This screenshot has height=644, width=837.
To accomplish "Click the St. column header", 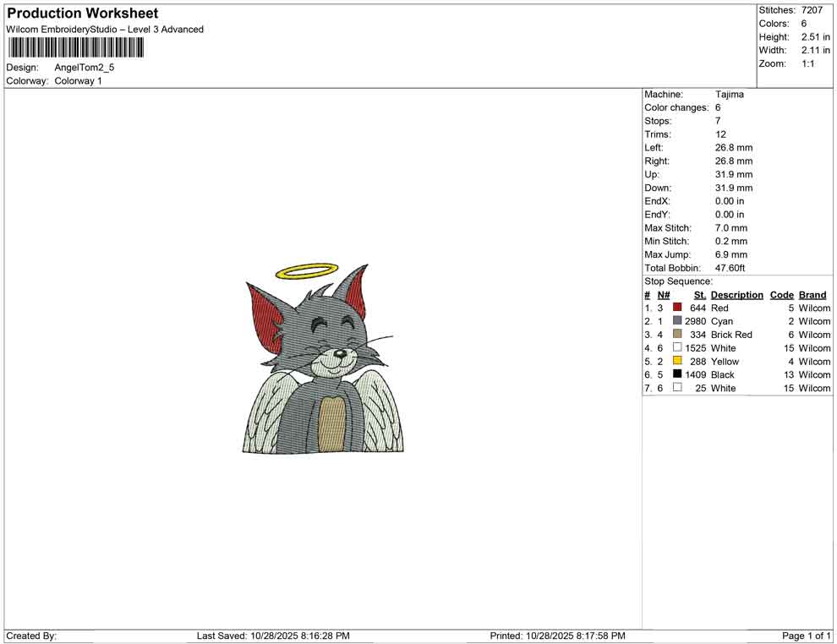I will (x=700, y=295).
